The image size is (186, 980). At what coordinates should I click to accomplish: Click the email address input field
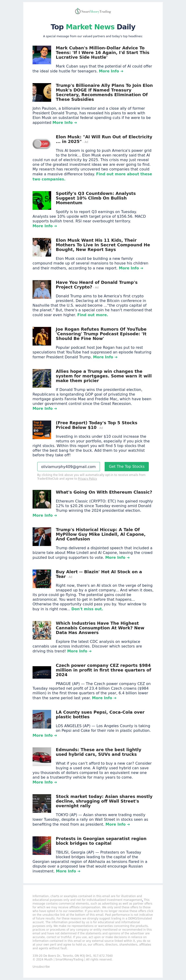click(69, 466)
